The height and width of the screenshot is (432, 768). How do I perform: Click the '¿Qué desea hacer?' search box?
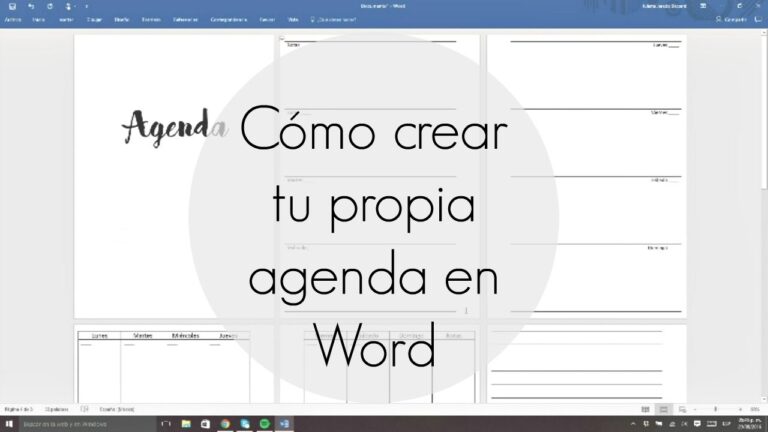334,20
